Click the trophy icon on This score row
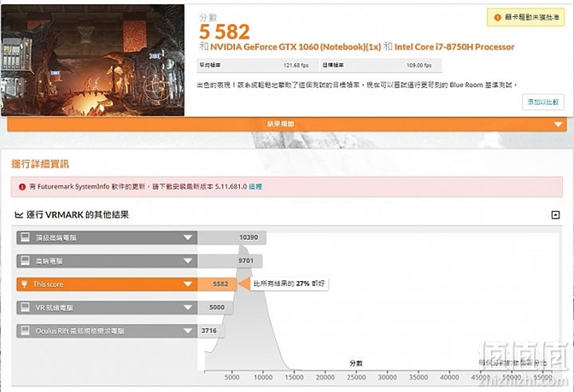The width and height of the screenshot is (574, 392). pyautogui.click(x=24, y=284)
